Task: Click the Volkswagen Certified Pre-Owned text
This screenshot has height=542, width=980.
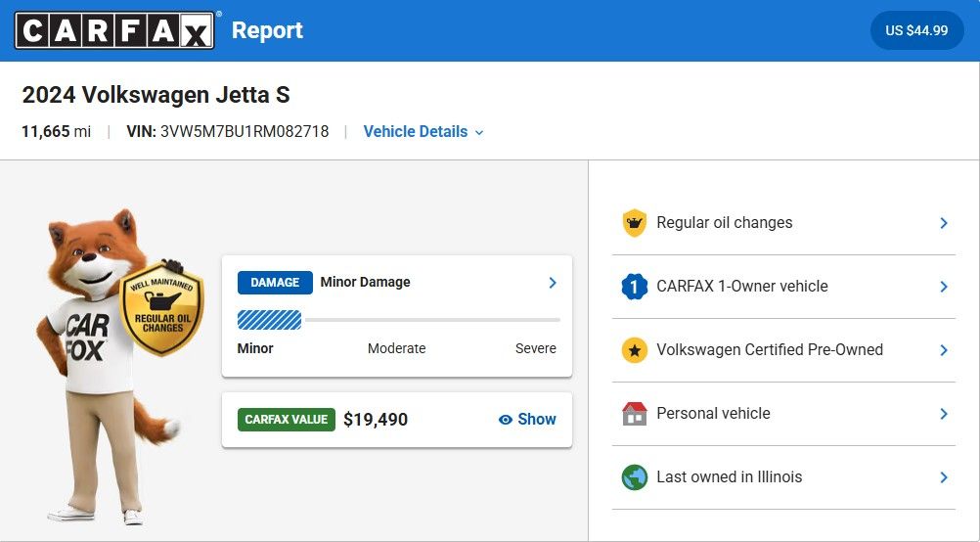Action: click(770, 349)
